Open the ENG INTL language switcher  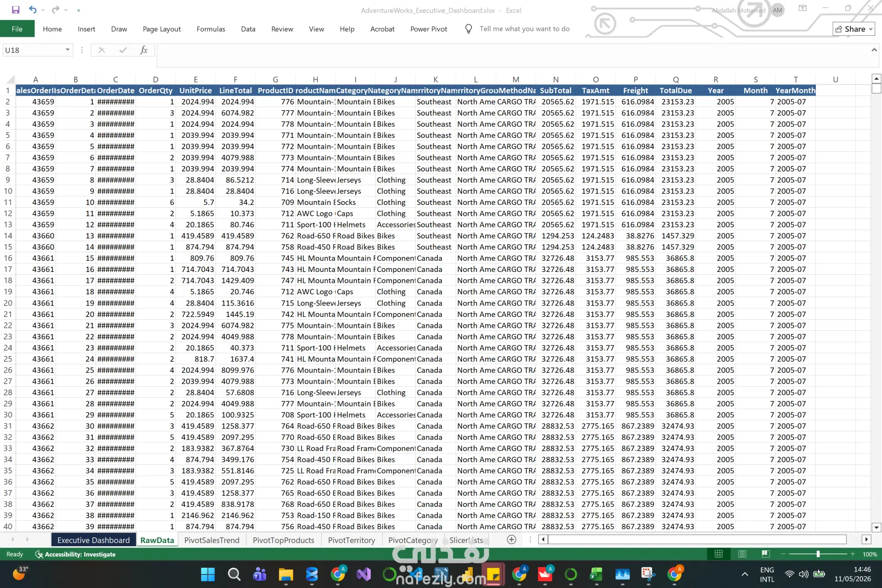point(767,574)
